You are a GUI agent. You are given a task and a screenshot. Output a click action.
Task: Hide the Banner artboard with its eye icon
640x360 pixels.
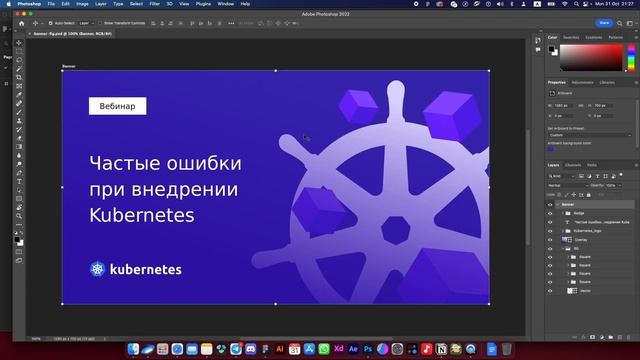coord(550,204)
